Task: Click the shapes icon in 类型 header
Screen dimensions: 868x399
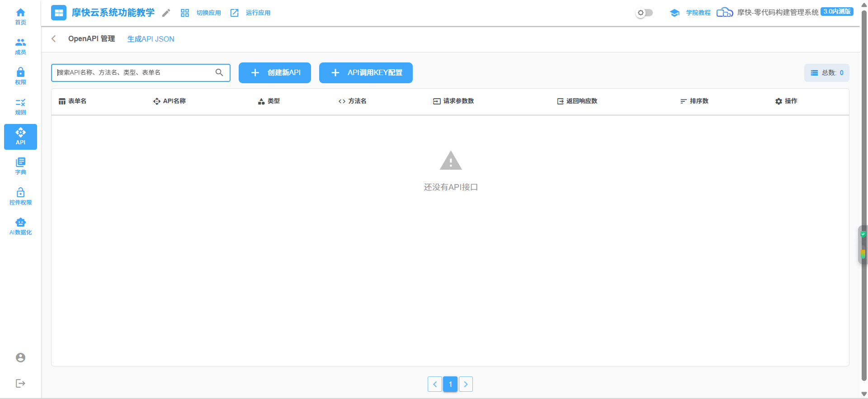Action: [x=261, y=101]
